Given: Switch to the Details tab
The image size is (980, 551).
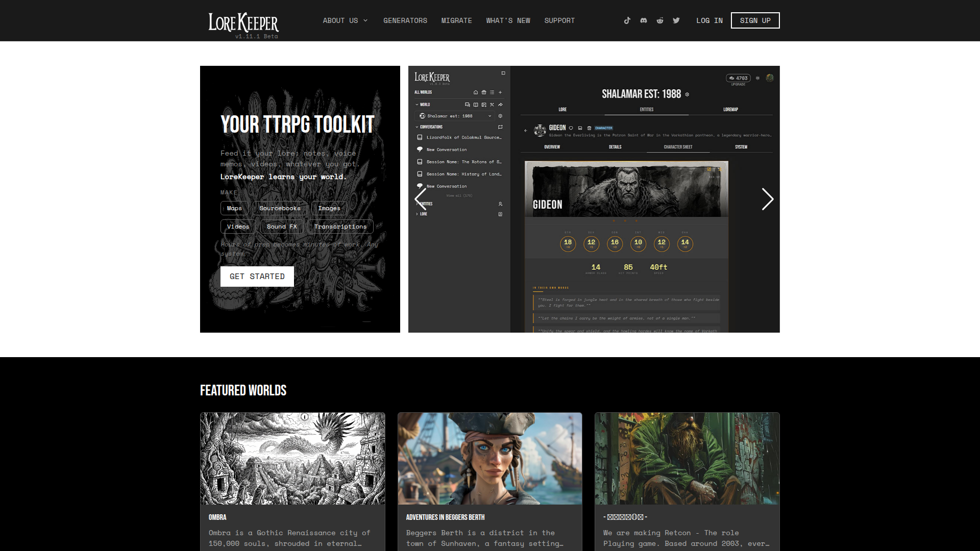Looking at the screenshot, I should click(615, 147).
